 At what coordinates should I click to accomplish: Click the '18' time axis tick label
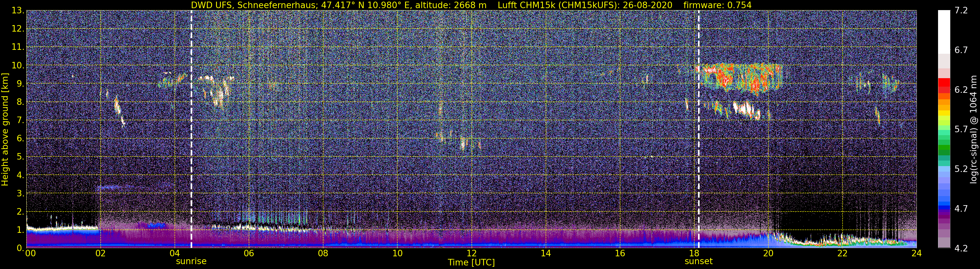694,254
